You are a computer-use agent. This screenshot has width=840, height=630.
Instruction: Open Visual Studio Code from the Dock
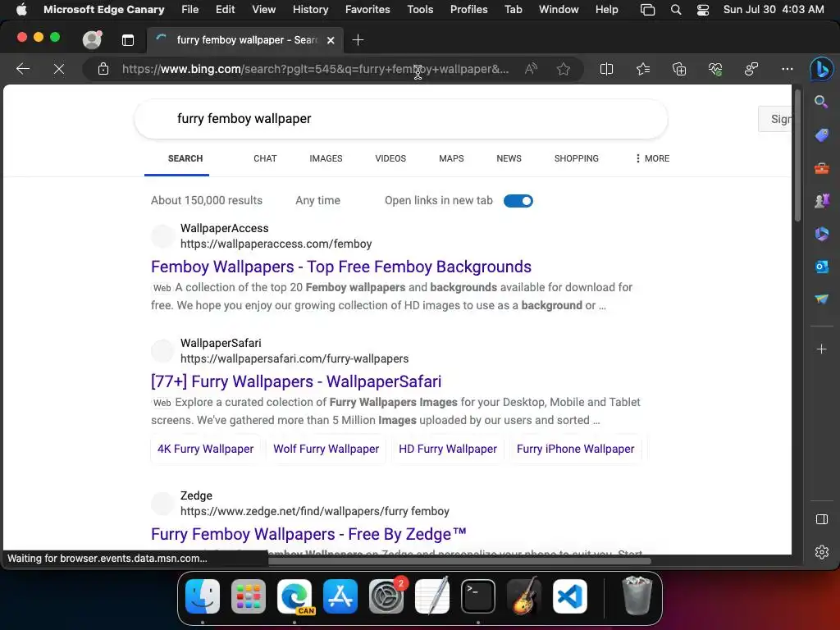(570, 596)
